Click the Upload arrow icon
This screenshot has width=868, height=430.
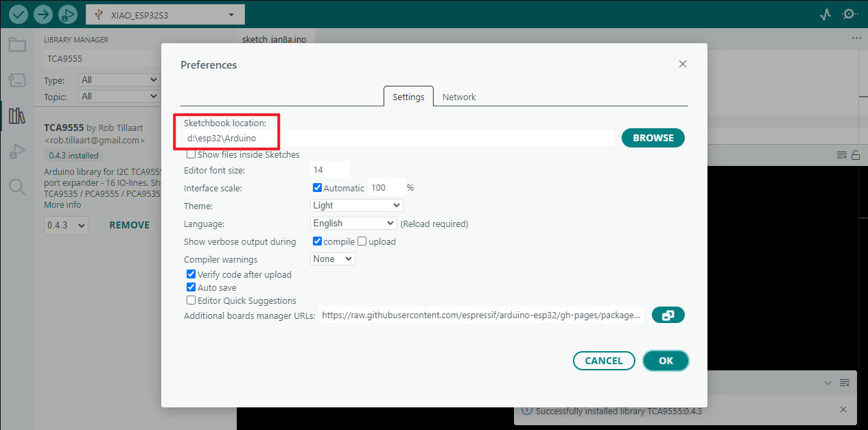tap(43, 14)
